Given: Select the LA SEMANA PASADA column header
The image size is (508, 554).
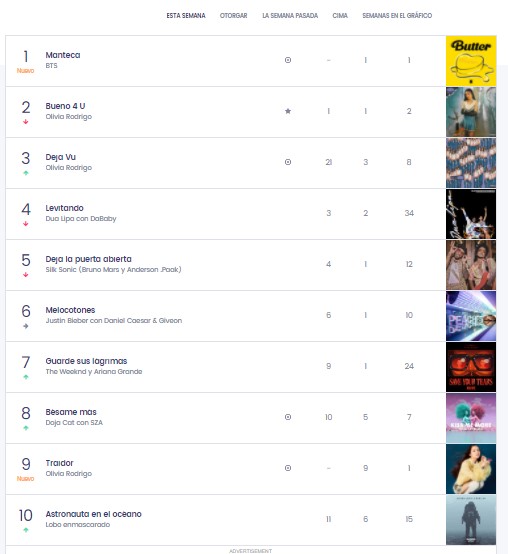Looking at the screenshot, I should click(290, 16).
